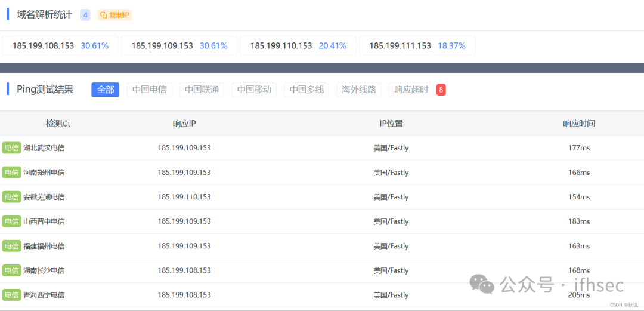
Task: Click the 168ms response time
Action: (x=579, y=270)
